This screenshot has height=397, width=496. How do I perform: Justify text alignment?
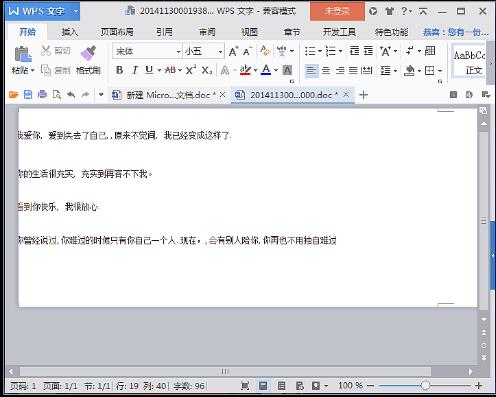353,70
